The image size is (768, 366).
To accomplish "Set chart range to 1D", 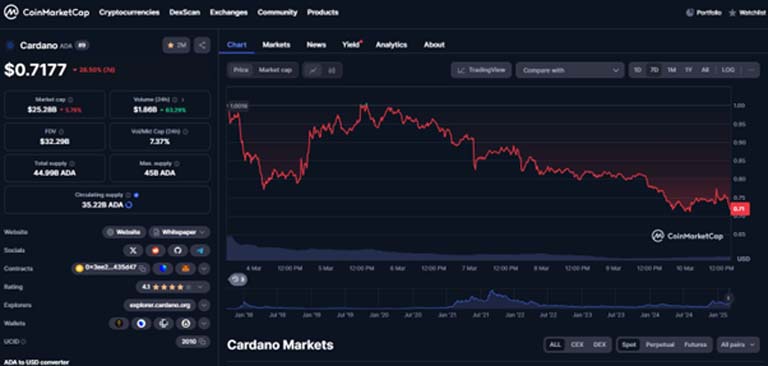I will coord(637,70).
